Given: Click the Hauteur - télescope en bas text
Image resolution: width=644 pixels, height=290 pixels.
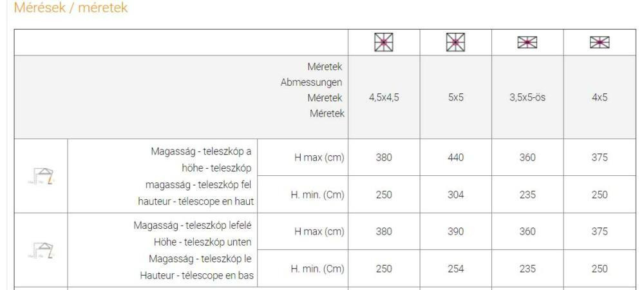Looking at the screenshot, I should point(196,275).
